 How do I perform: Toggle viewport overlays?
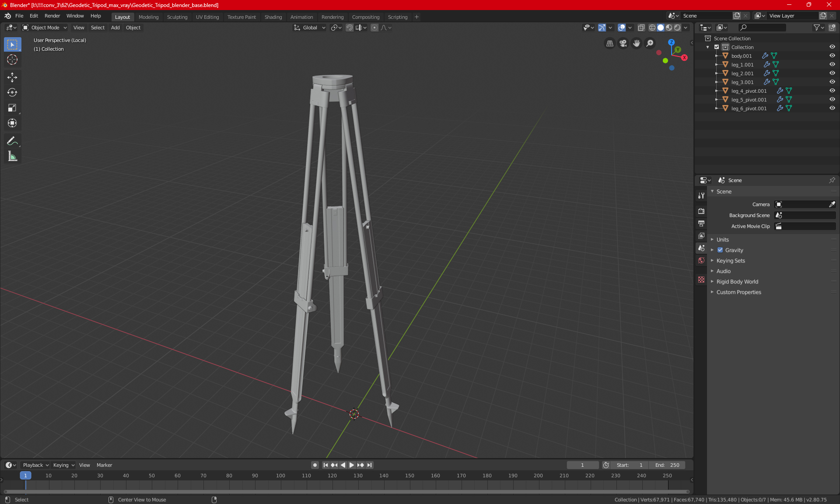[x=621, y=28]
